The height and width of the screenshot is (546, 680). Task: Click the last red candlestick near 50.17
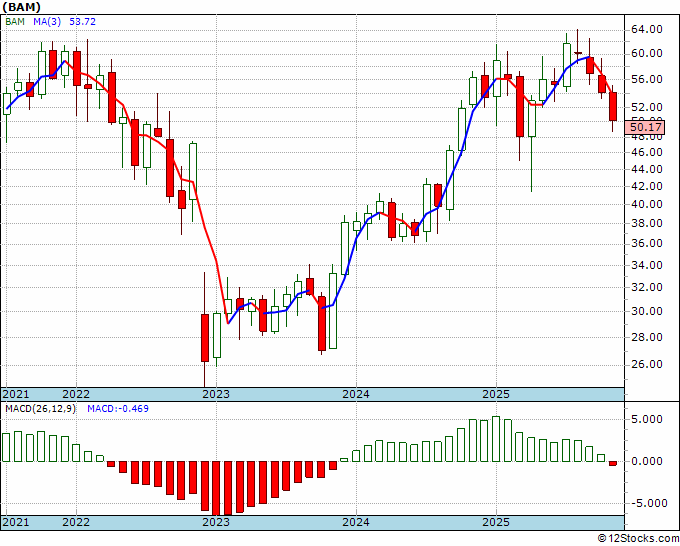613,106
